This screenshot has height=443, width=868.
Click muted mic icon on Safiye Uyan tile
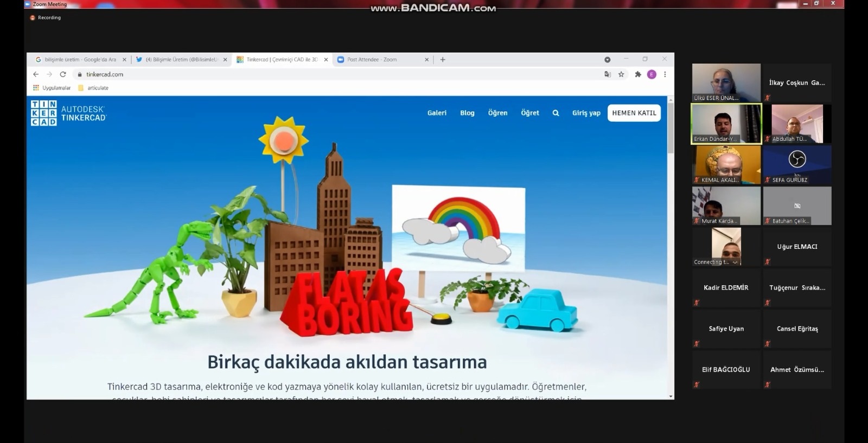tap(697, 344)
